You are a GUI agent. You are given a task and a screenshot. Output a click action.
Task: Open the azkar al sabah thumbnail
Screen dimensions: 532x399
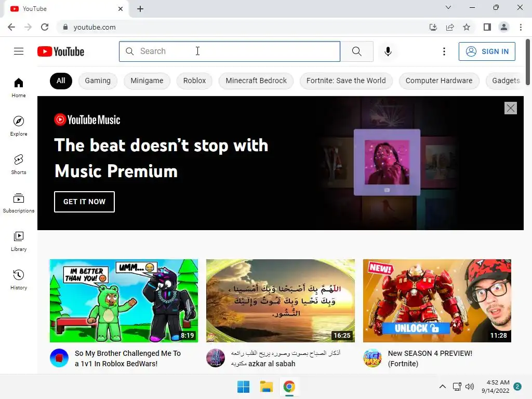tap(280, 301)
